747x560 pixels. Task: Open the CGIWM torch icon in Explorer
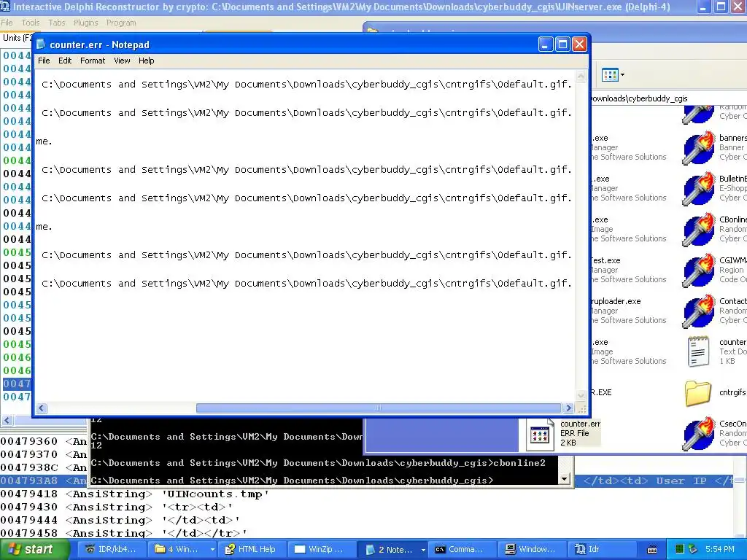[699, 271]
